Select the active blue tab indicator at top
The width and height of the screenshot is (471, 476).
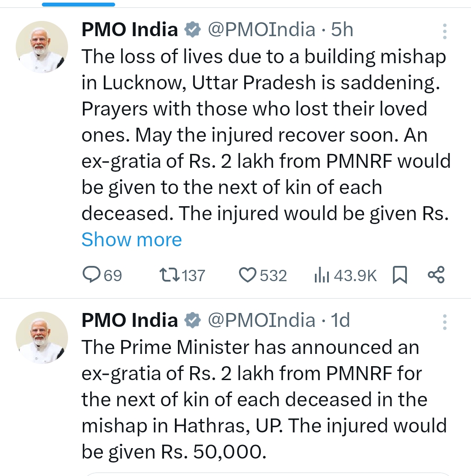[x=78, y=5]
